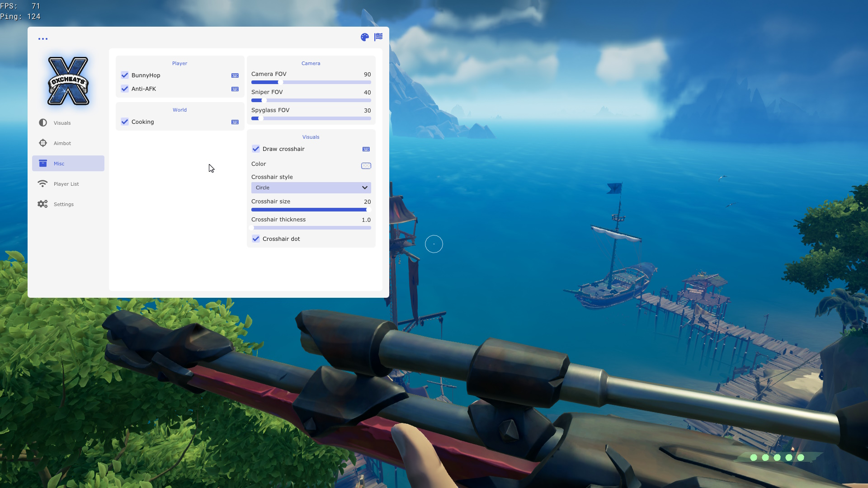The image size is (868, 488).
Task: Click the Crosshair thickness slider
Action: point(311,228)
